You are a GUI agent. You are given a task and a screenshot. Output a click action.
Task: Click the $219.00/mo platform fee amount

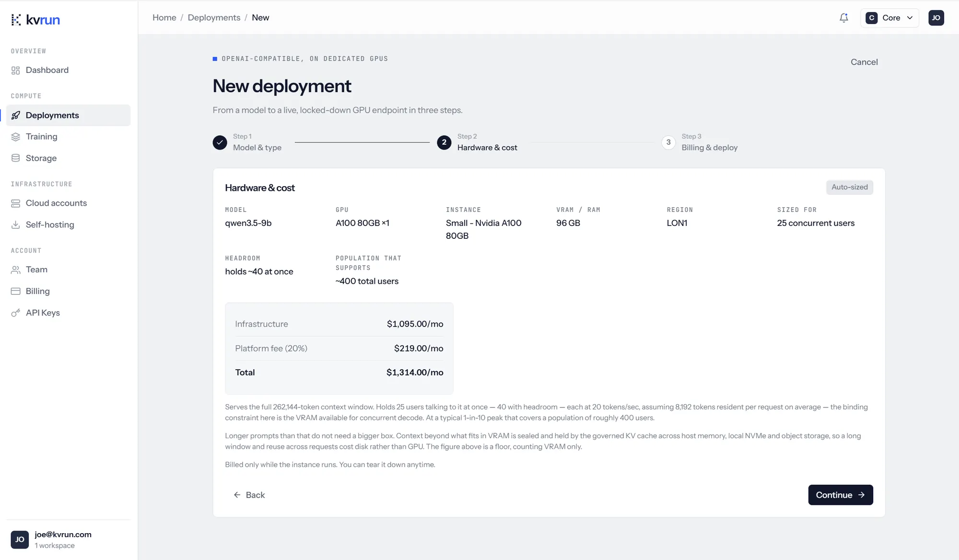point(419,349)
